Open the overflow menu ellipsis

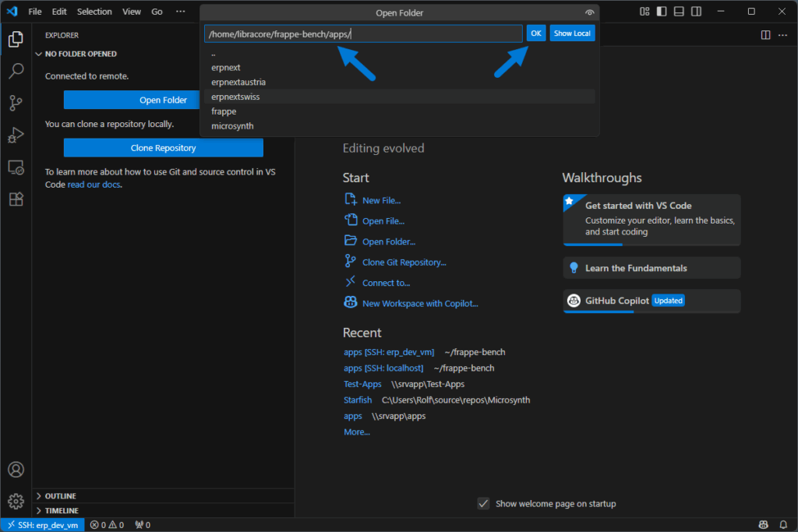coord(181,11)
